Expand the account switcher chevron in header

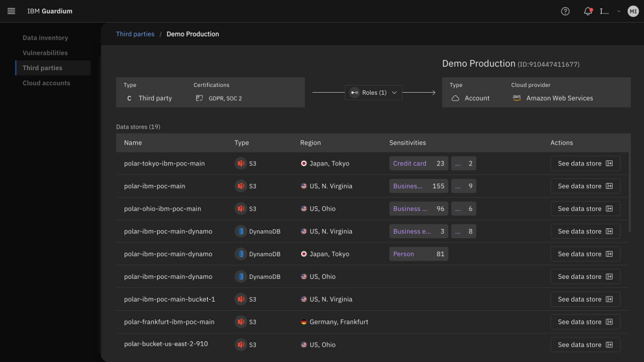619,12
